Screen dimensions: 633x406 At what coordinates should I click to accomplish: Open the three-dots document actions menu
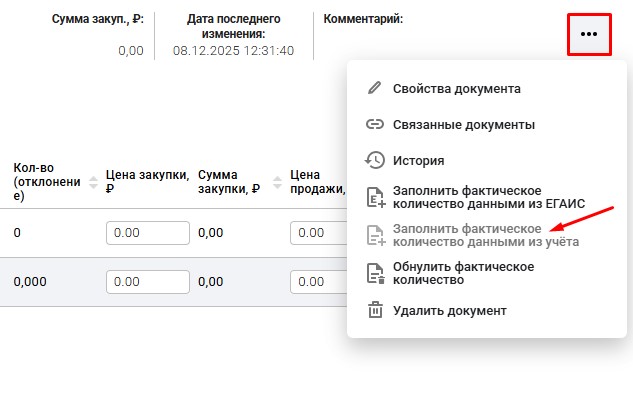589,34
